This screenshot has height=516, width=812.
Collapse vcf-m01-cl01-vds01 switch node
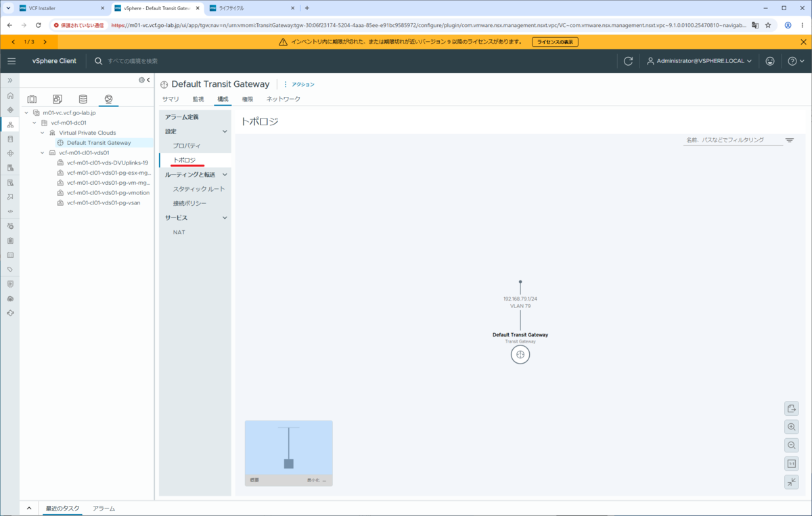43,153
